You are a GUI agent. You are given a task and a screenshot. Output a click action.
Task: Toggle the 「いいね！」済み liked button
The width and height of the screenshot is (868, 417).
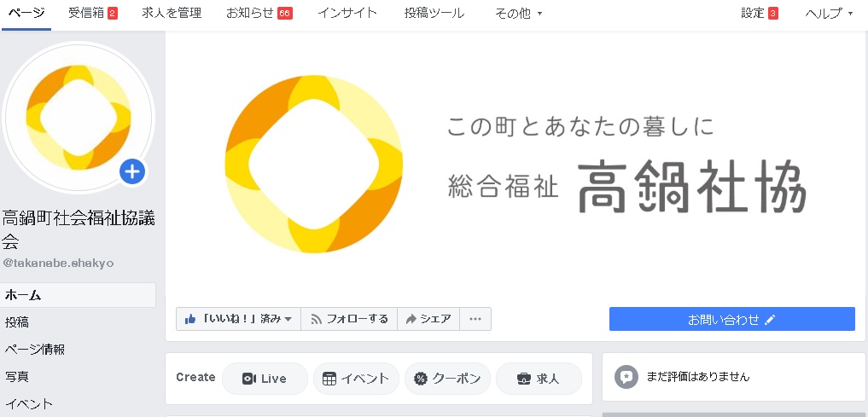coord(239,319)
